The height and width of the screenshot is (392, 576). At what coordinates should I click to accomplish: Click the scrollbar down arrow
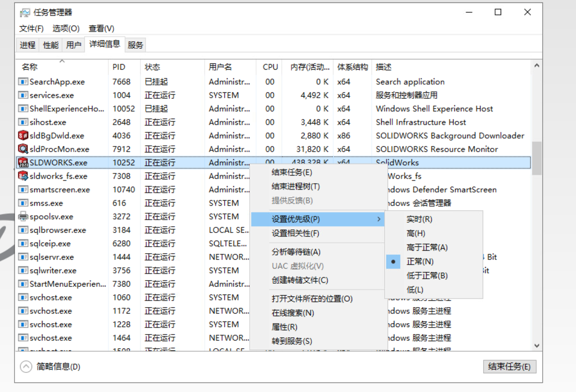tap(537, 346)
